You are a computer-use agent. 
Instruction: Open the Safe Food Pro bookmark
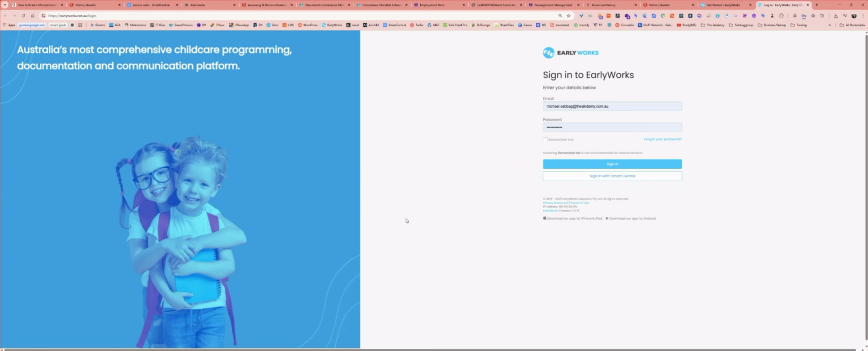455,25
